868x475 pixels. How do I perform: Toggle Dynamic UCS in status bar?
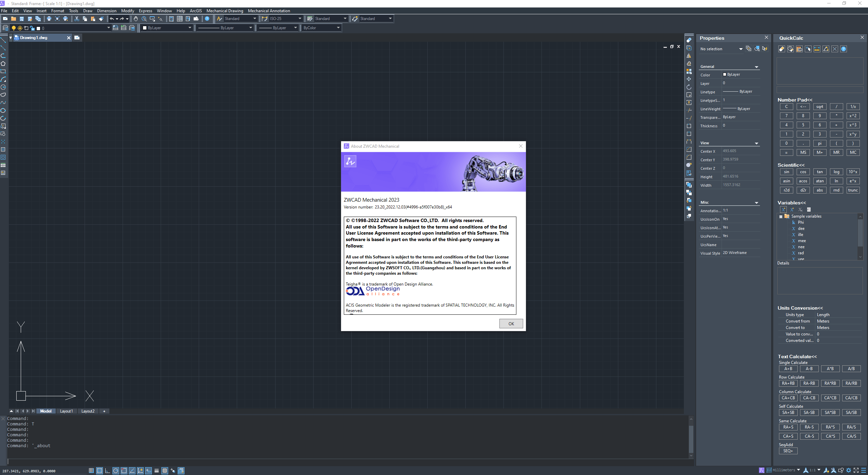point(140,471)
